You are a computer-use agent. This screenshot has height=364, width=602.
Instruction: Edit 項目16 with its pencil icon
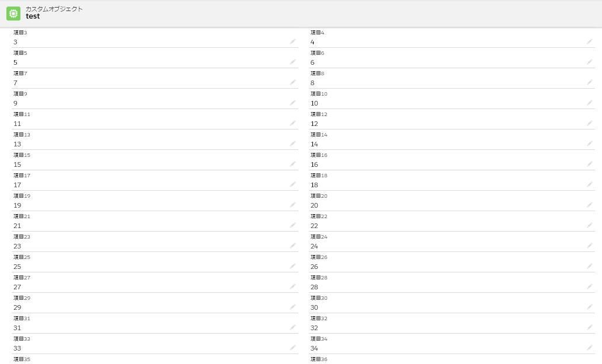pos(590,164)
